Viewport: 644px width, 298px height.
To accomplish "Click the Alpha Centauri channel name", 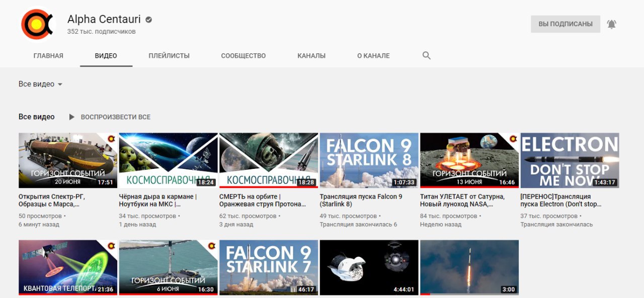I will point(105,20).
